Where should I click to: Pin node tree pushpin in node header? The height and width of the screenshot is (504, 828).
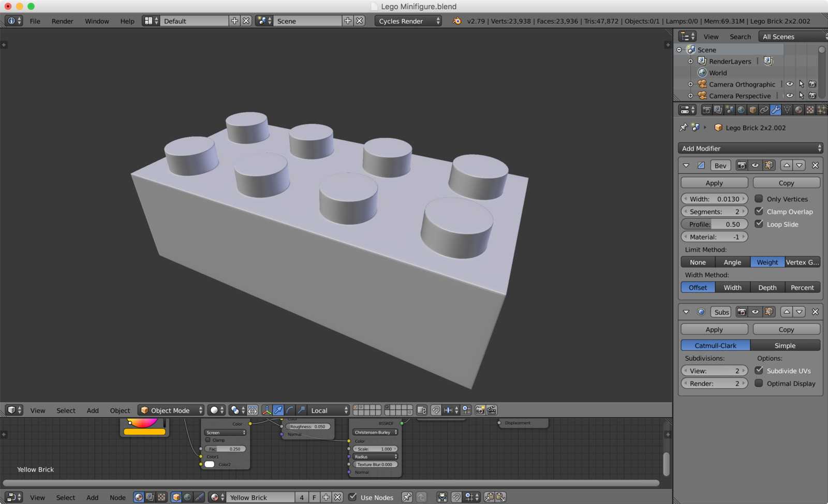[407, 497]
